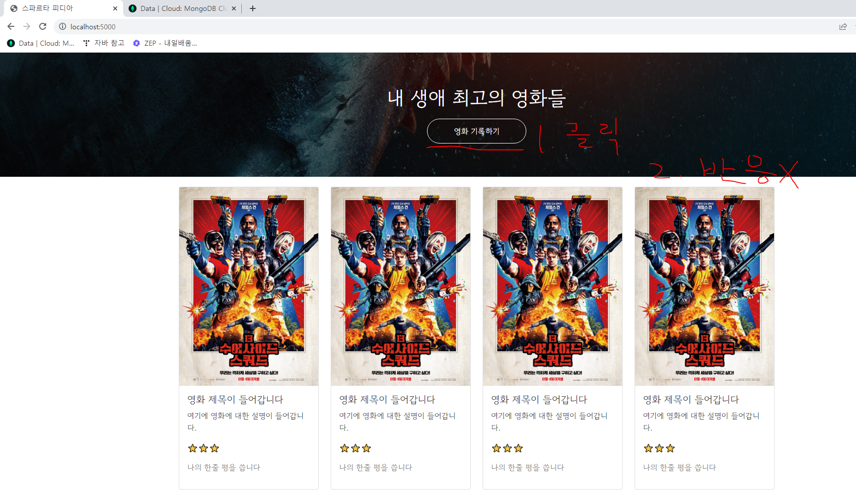
Task: Click the 내 생애 최고의 영화들 heading
Action: (477, 98)
